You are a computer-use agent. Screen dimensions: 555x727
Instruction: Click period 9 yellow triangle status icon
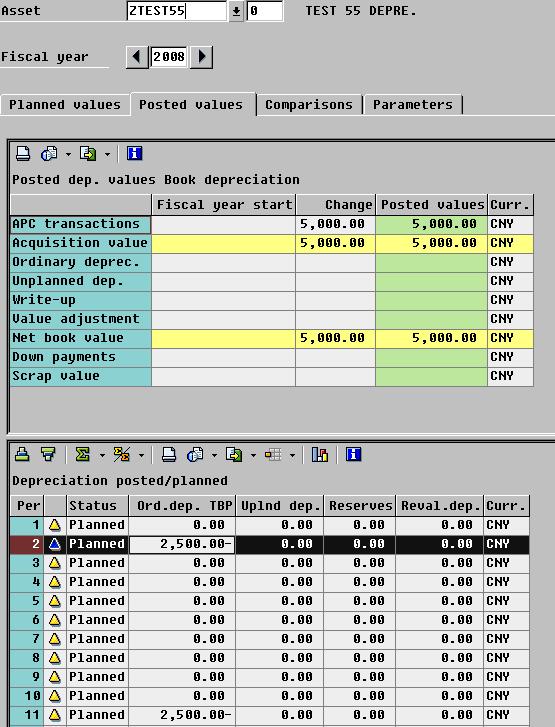coord(55,677)
